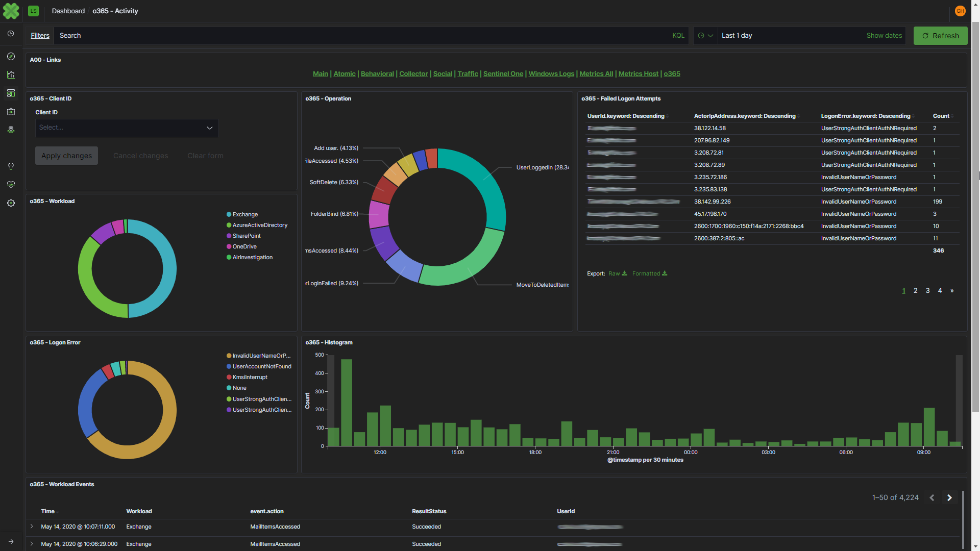Click AzureActiveDirectory legend color dot
This screenshot has height=551, width=980.
tap(229, 226)
